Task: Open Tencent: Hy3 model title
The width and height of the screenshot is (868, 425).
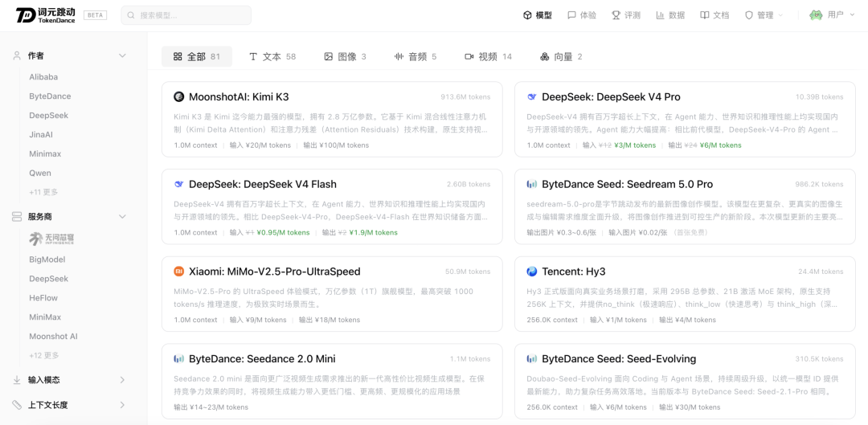Action: (574, 272)
